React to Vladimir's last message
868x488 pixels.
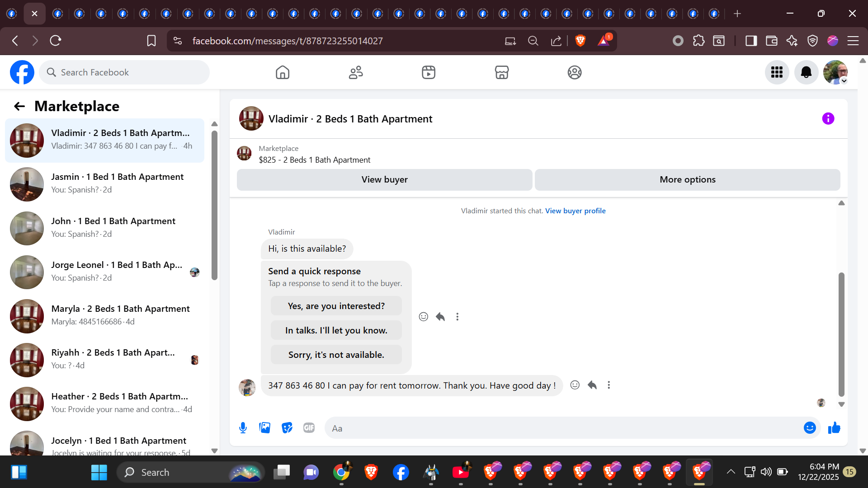tap(575, 385)
